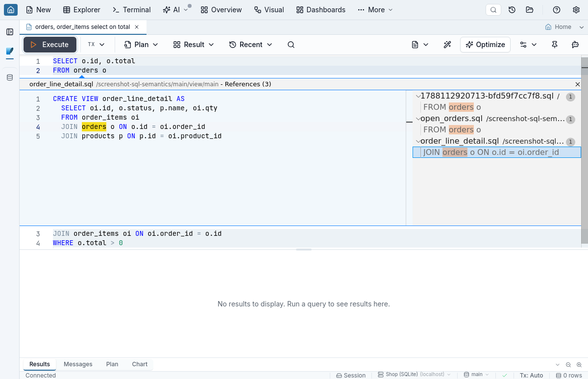Open Terminal from the top menu
This screenshot has width=588, height=379.
tap(131, 10)
